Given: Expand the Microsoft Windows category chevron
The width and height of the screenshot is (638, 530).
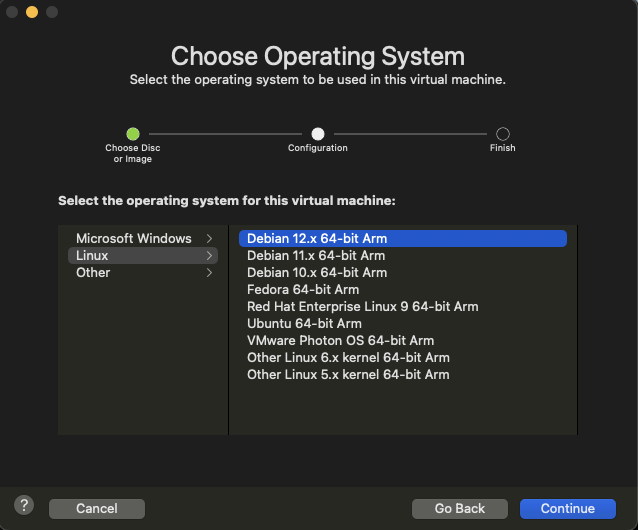Looking at the screenshot, I should 209,239.
